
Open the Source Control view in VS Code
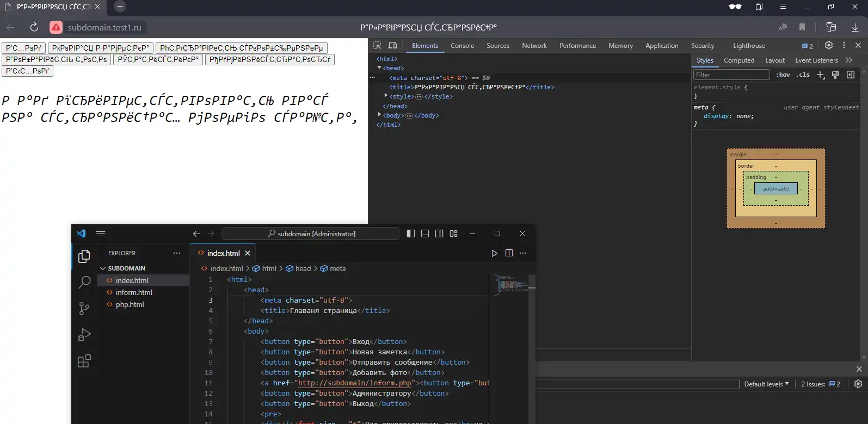[84, 309]
